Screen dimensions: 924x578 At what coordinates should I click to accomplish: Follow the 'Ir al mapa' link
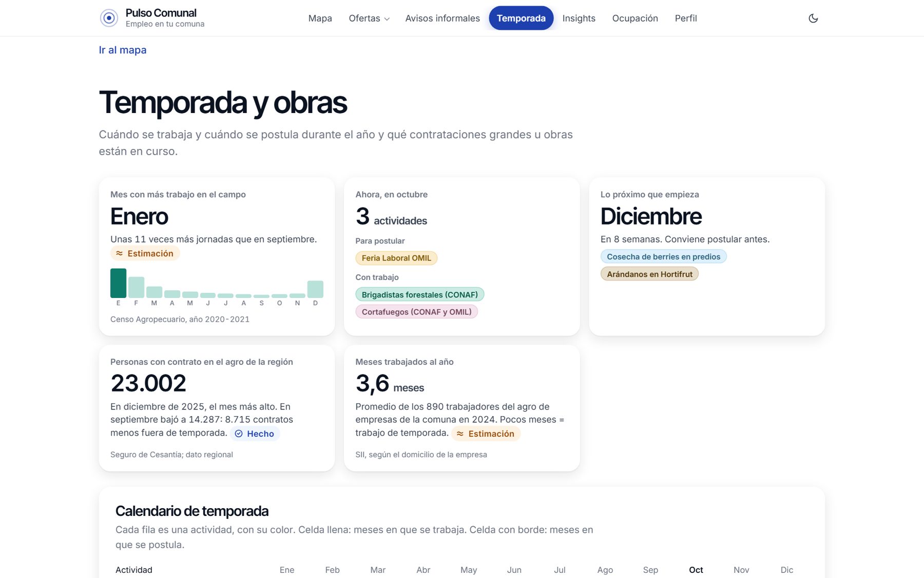123,50
